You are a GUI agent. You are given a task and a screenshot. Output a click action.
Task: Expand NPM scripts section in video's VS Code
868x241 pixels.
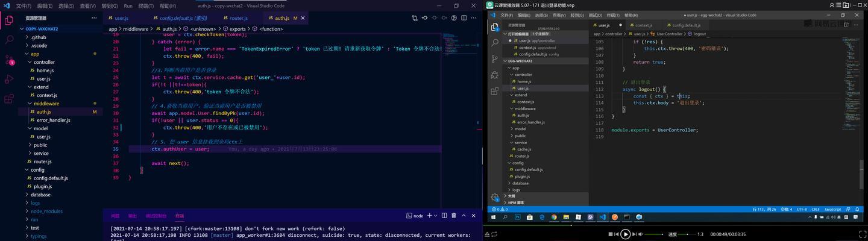(546, 202)
